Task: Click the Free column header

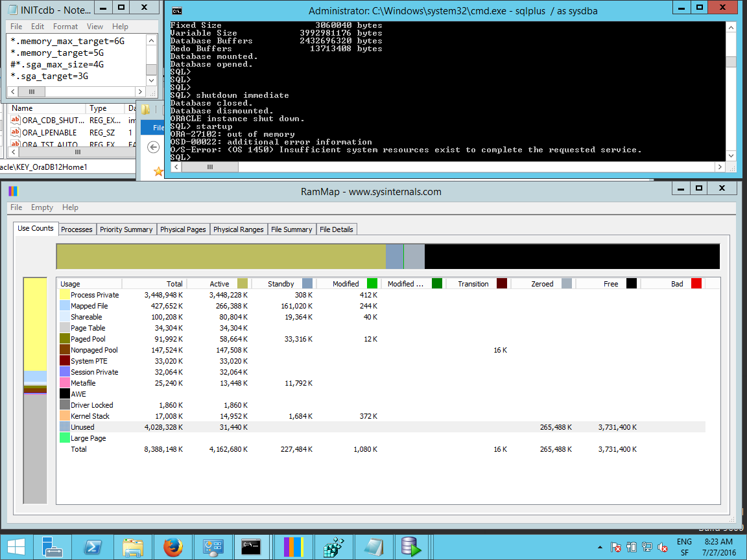Action: tap(608, 283)
